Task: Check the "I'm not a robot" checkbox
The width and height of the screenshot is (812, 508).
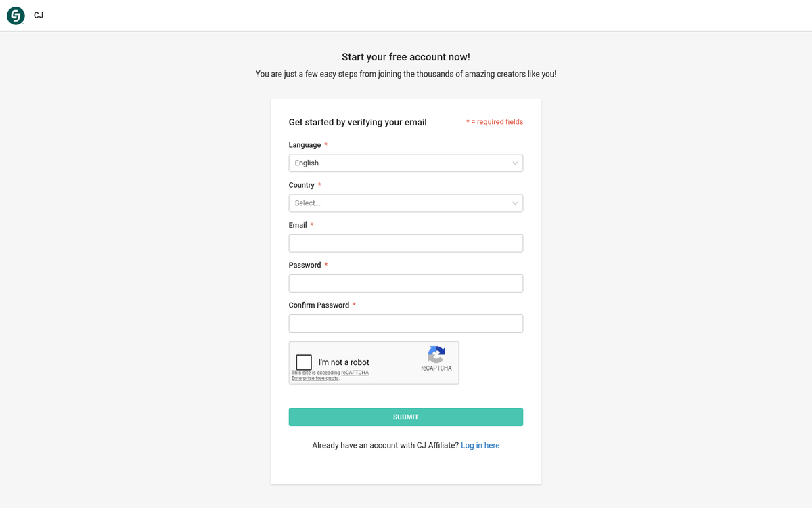Action: (303, 362)
